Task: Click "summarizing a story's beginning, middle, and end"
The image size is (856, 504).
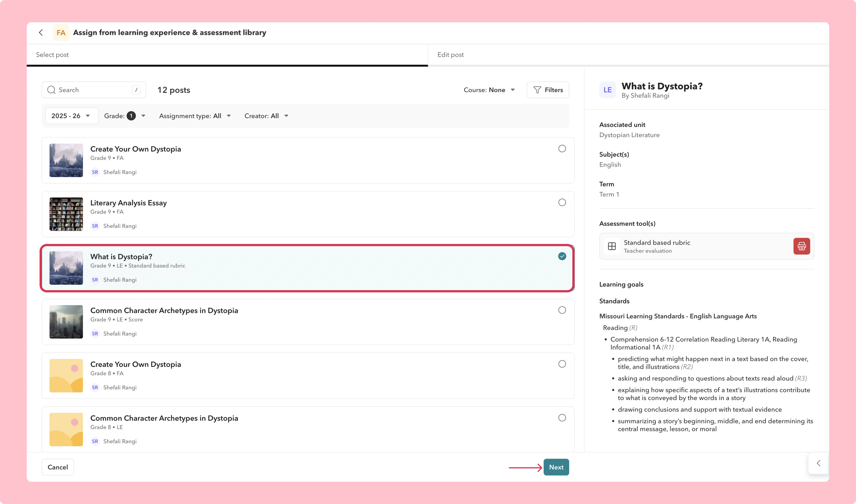Action: (x=715, y=425)
